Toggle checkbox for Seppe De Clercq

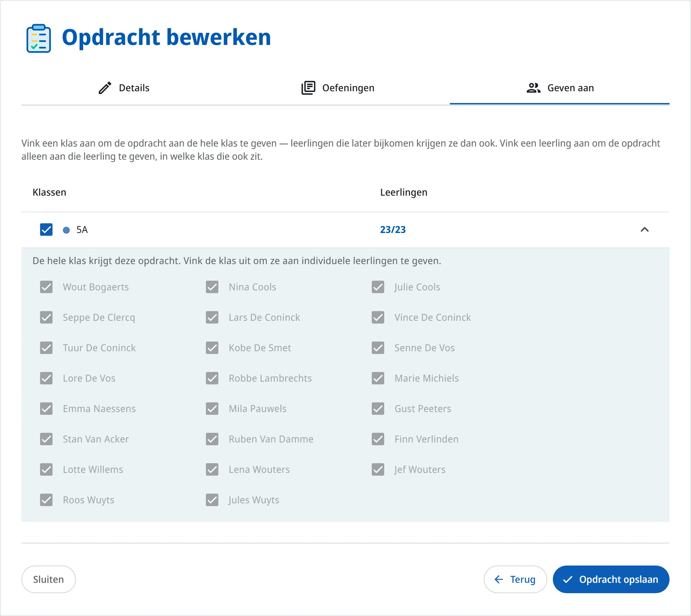coord(46,317)
